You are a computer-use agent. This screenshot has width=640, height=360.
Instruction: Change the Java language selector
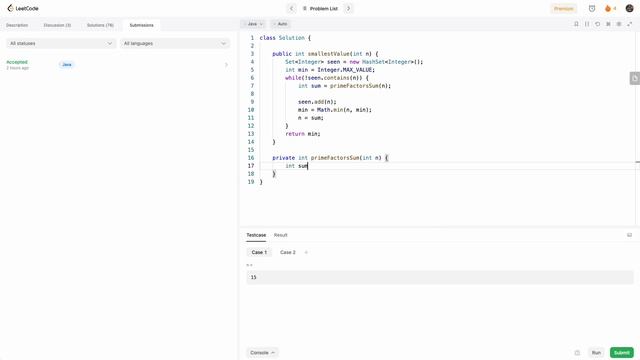(x=253, y=24)
